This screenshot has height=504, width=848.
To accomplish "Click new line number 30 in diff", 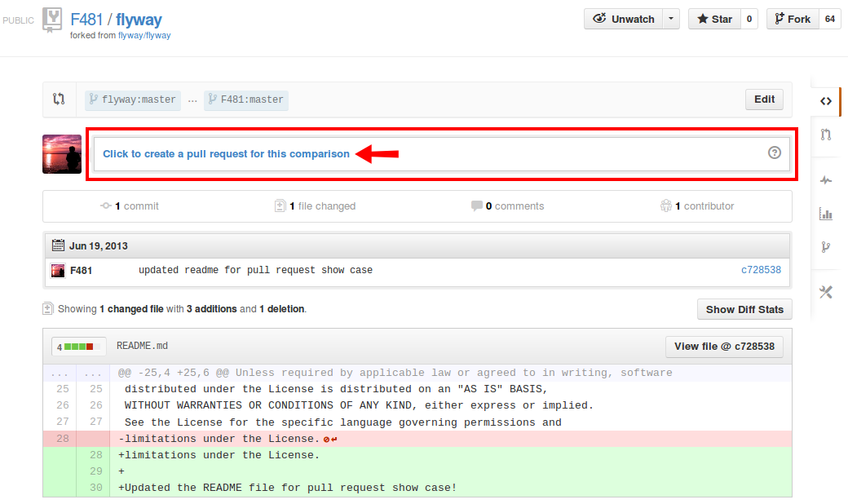I will [x=95, y=488].
